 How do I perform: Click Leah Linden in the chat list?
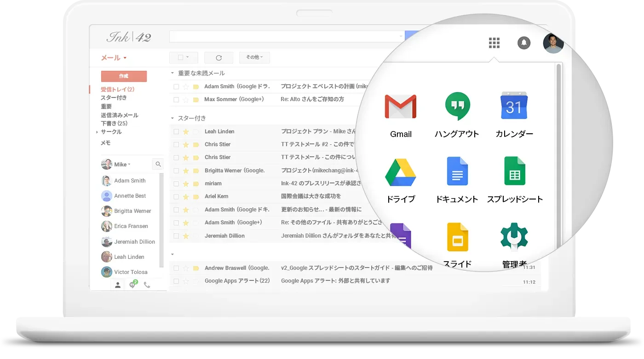point(129,257)
